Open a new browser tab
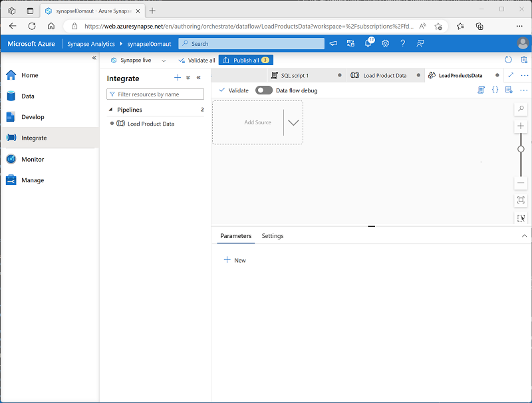 pyautogui.click(x=152, y=11)
